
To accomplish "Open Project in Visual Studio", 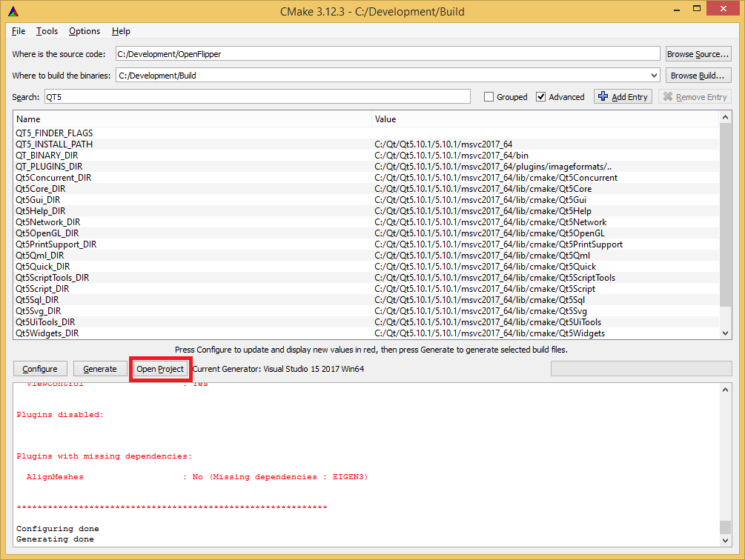I will (x=160, y=368).
